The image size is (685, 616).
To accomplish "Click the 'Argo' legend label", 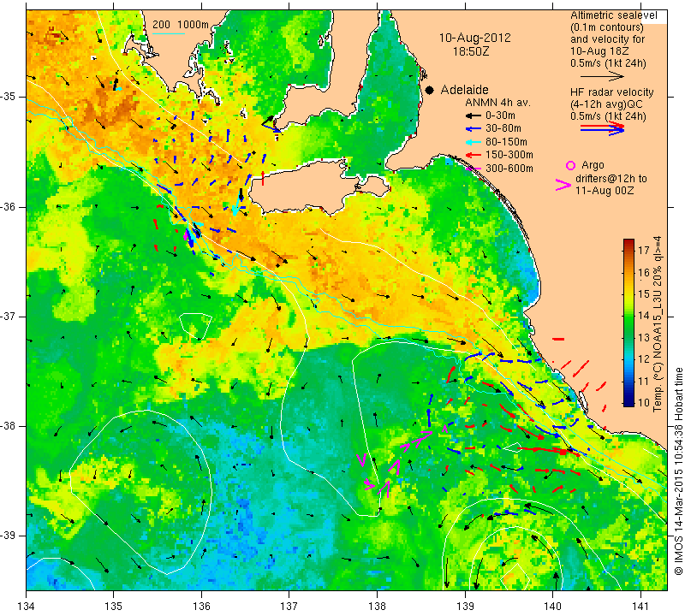I will (593, 165).
